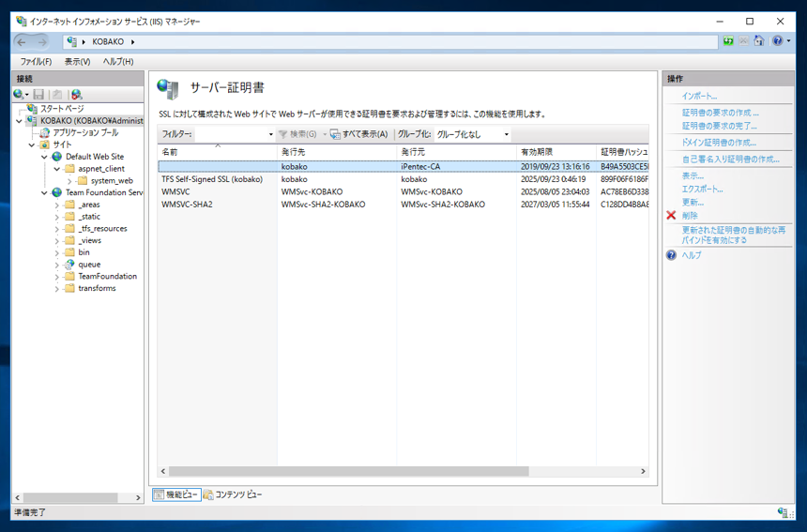Image resolution: width=807 pixels, height=532 pixels.
Task: Select TFS Self-Signed SSL (kobako) certificate row
Action: 403,179
